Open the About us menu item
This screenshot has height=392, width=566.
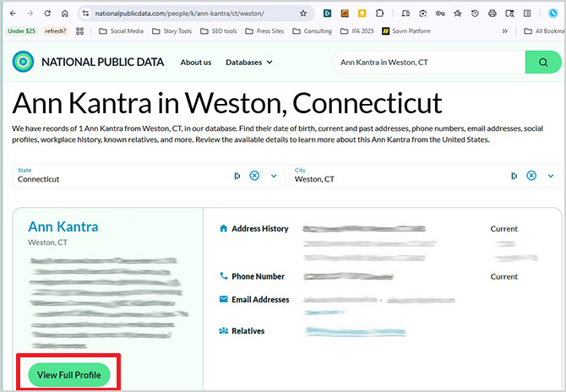click(x=196, y=63)
